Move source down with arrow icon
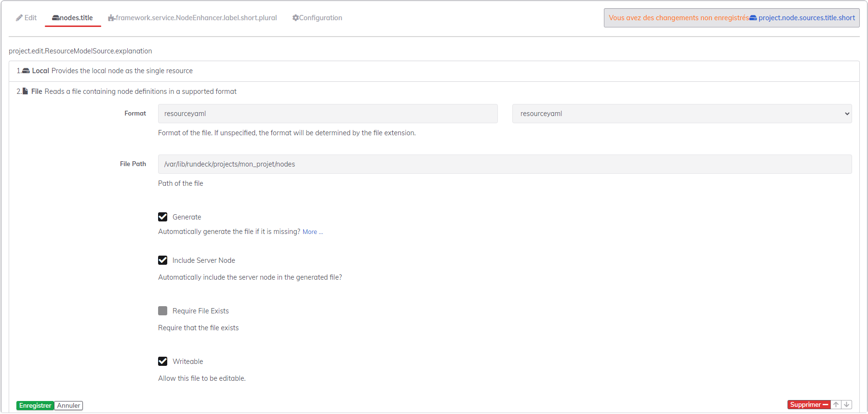 pyautogui.click(x=847, y=405)
